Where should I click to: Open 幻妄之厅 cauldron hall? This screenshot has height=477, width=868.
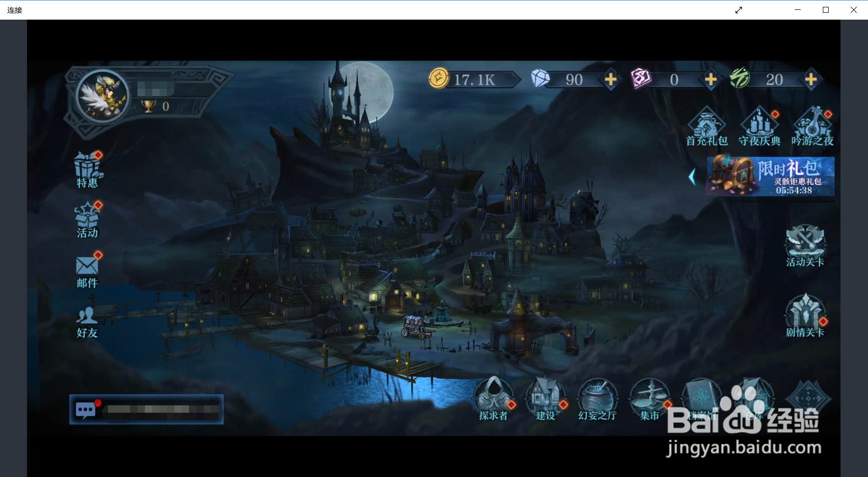coord(597,399)
